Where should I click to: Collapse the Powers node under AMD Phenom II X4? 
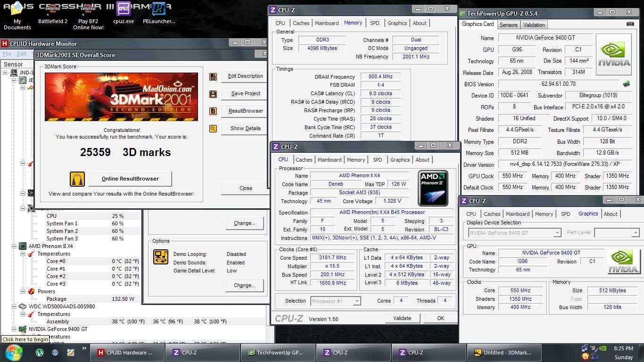(23, 291)
